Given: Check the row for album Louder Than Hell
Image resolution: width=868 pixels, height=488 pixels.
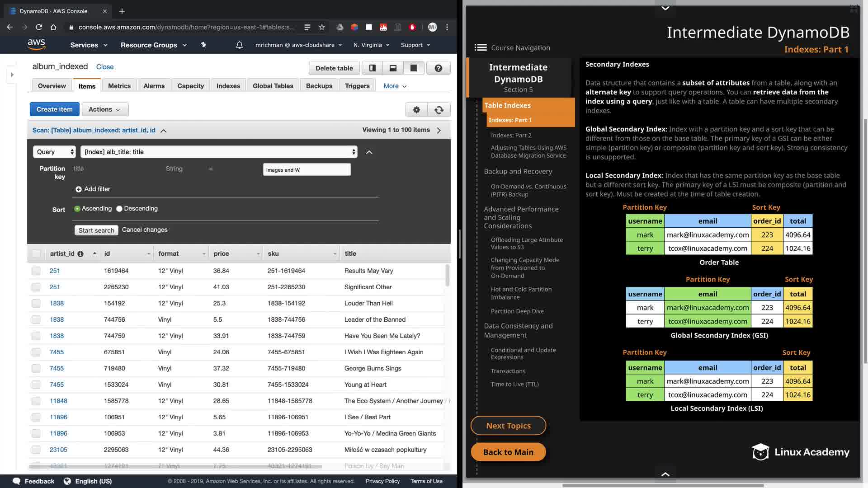Looking at the screenshot, I should pos(36,304).
